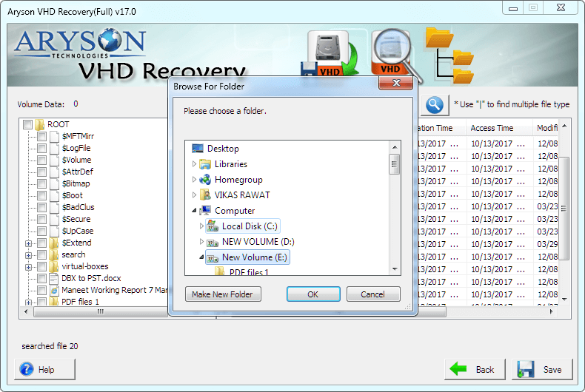Check the DBX to PST.docx checkbox
585x392 pixels.
click(41, 278)
